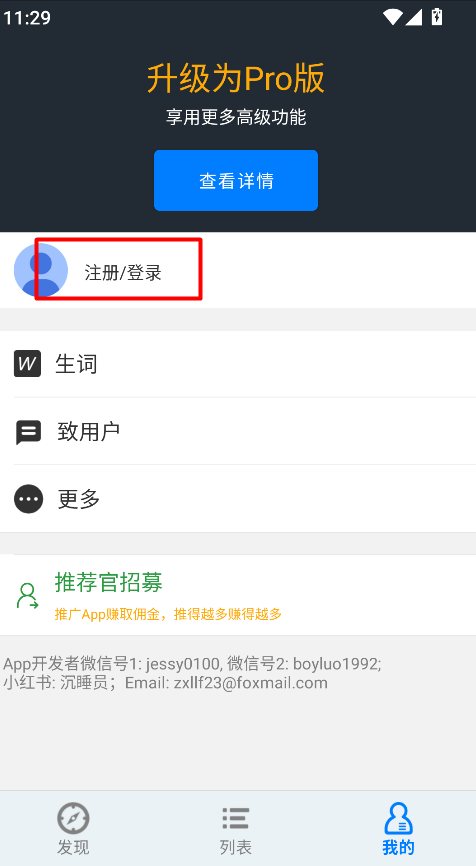Select the 发现 compass icon
The height and width of the screenshot is (866, 476).
tap(73, 818)
